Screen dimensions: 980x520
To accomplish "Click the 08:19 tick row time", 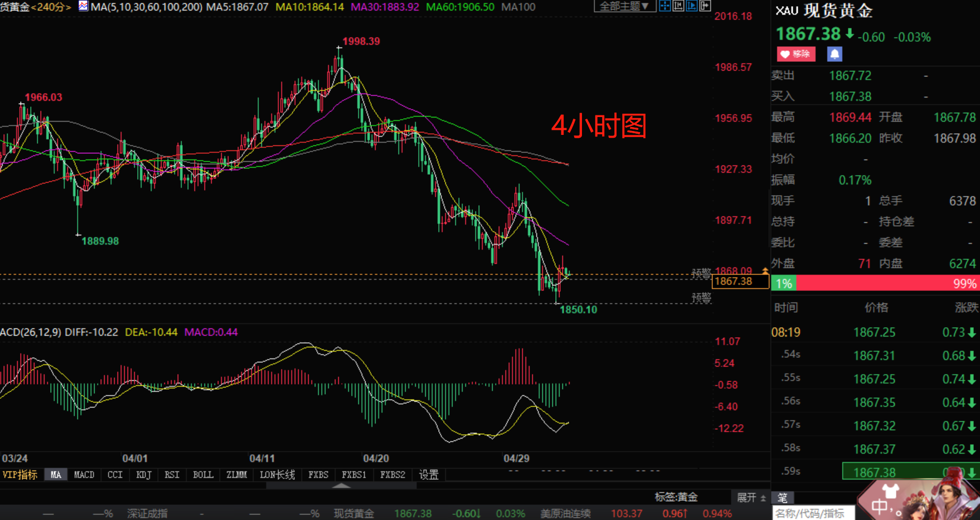I will 786,332.
